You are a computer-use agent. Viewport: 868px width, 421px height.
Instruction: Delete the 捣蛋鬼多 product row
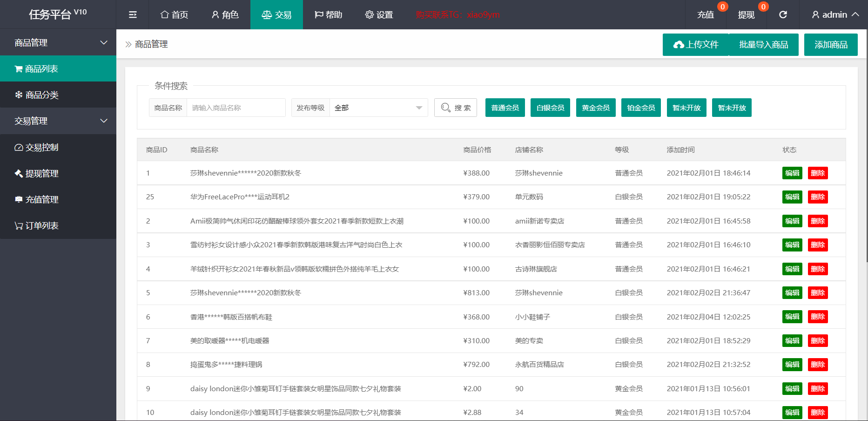(818, 364)
